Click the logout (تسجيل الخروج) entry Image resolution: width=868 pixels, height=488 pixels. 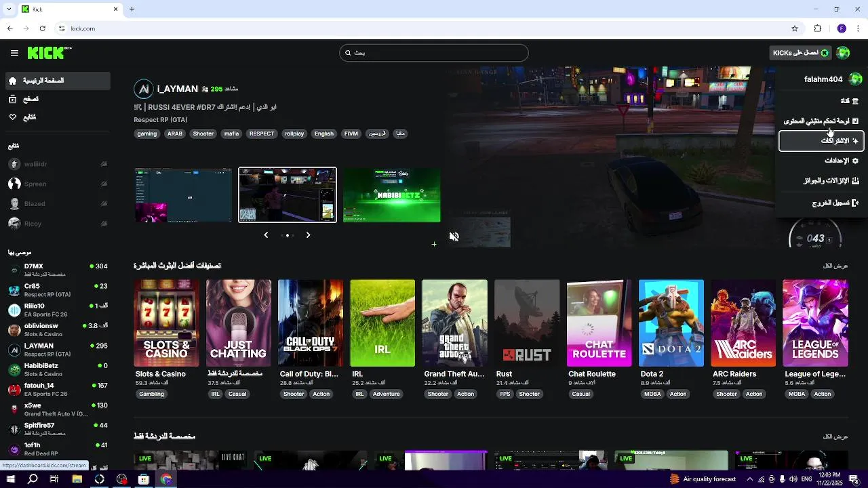tap(821, 203)
